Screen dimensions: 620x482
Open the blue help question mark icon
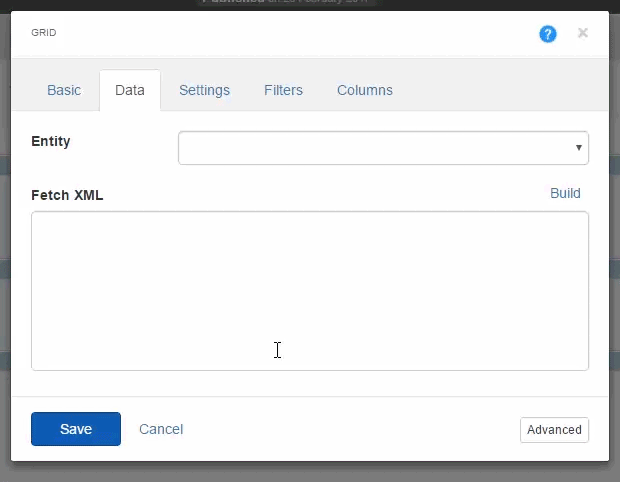pyautogui.click(x=548, y=34)
